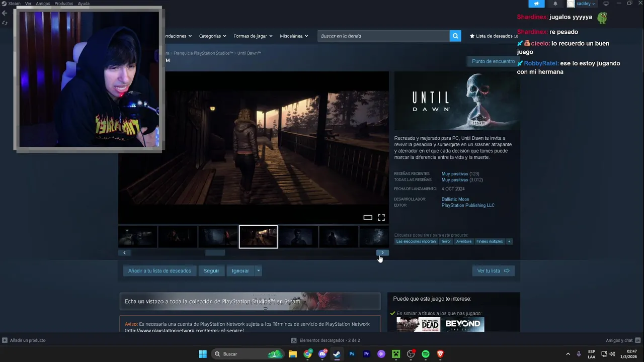Click the blue search magnifier button
Screen dimensions: 644x362
455,36
